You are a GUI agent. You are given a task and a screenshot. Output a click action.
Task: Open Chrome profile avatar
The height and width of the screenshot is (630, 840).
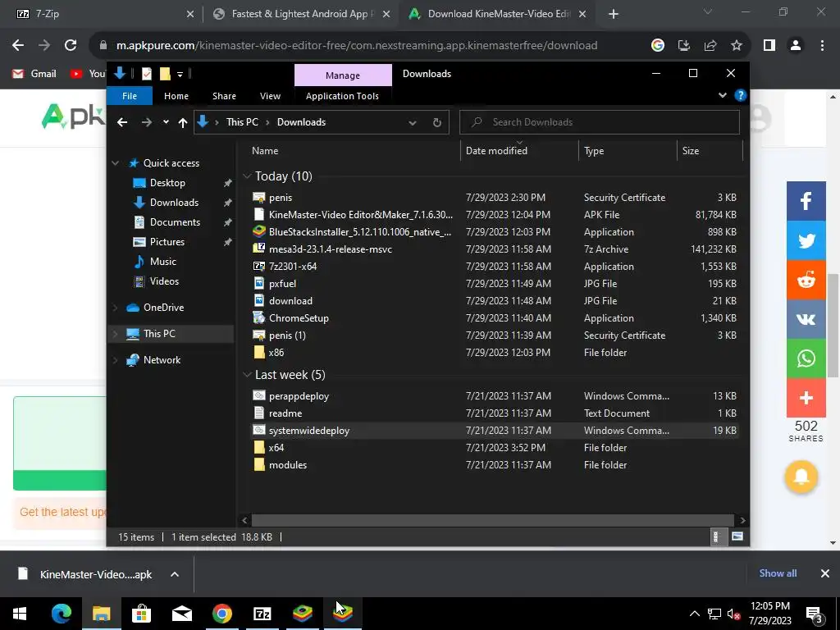pos(796,46)
